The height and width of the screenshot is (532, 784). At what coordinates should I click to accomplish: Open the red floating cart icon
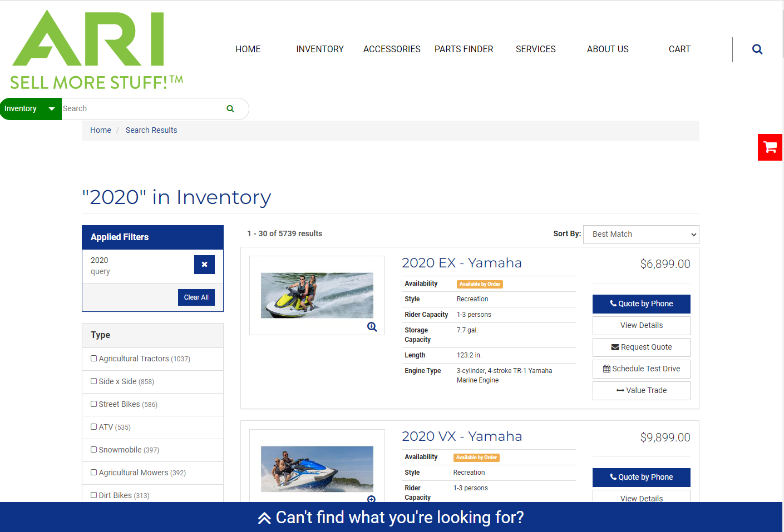coord(770,147)
